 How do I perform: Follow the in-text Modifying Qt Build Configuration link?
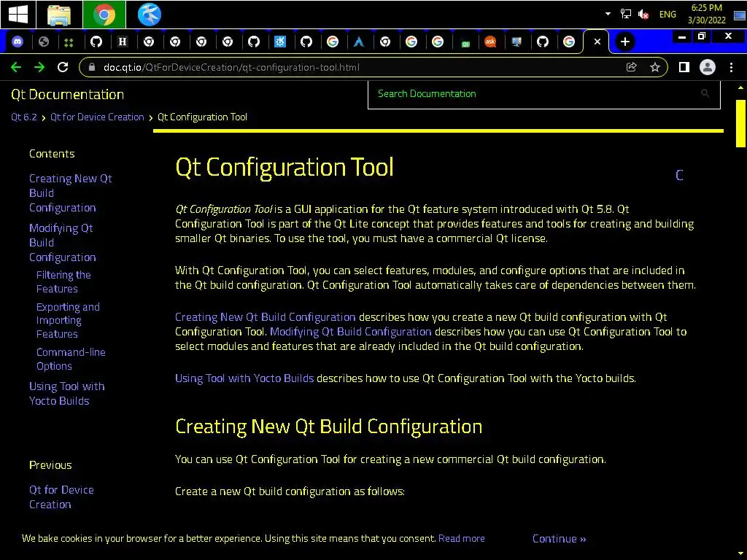(351, 332)
